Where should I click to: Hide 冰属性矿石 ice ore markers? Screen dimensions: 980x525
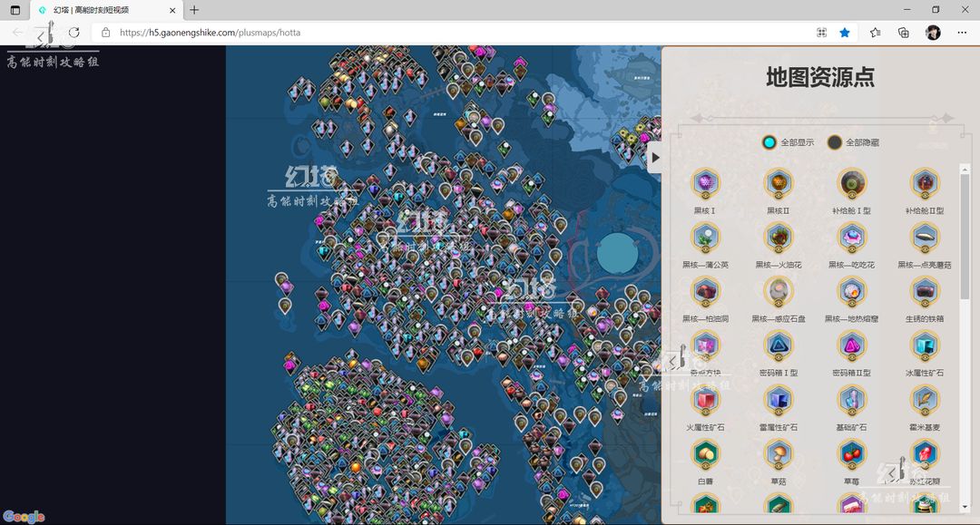(925, 345)
